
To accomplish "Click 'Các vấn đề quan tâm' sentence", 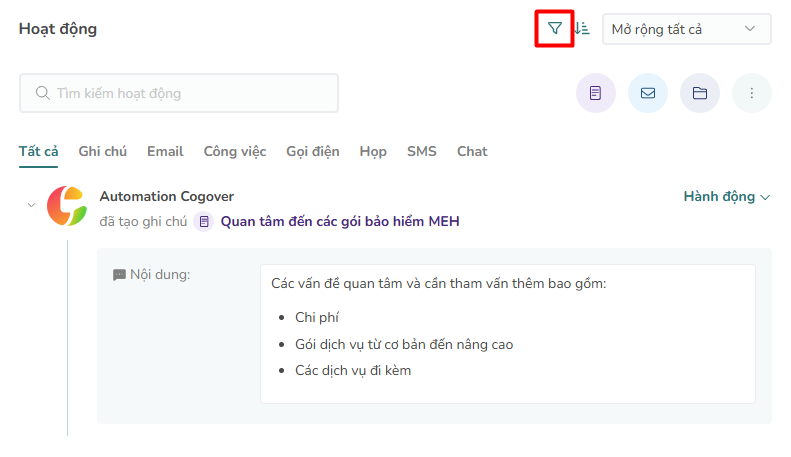I will click(438, 283).
